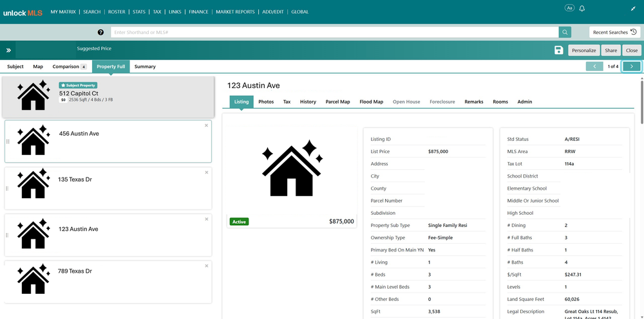Viewport: 644px width, 319px height.
Task: Click the $875,000 List Price value
Action: [x=438, y=152]
